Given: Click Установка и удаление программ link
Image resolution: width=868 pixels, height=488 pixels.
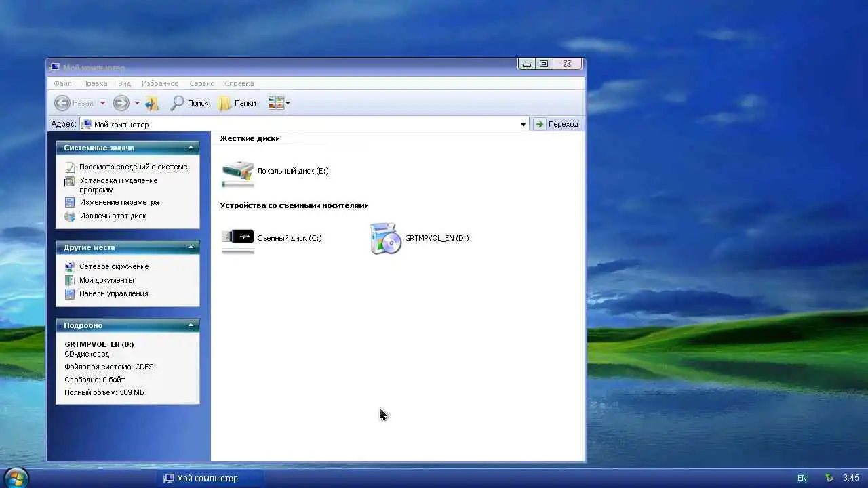Looking at the screenshot, I should point(118,185).
